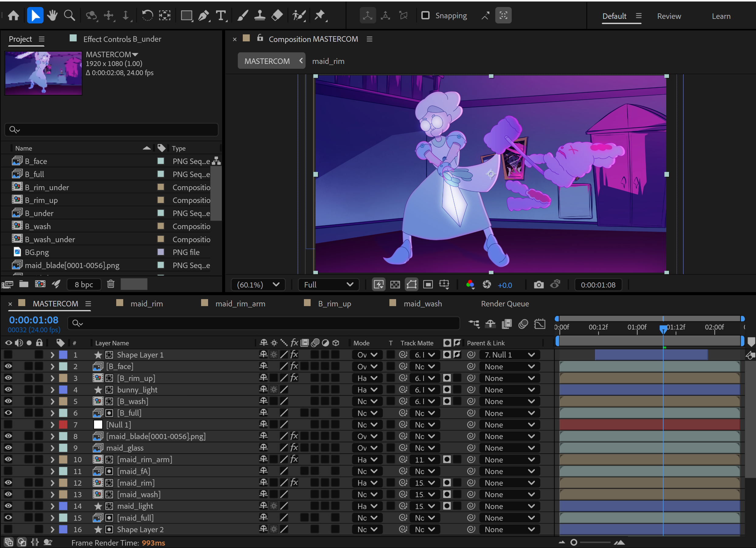Select the Rotation tool
The width and height of the screenshot is (756, 548).
[x=147, y=15]
